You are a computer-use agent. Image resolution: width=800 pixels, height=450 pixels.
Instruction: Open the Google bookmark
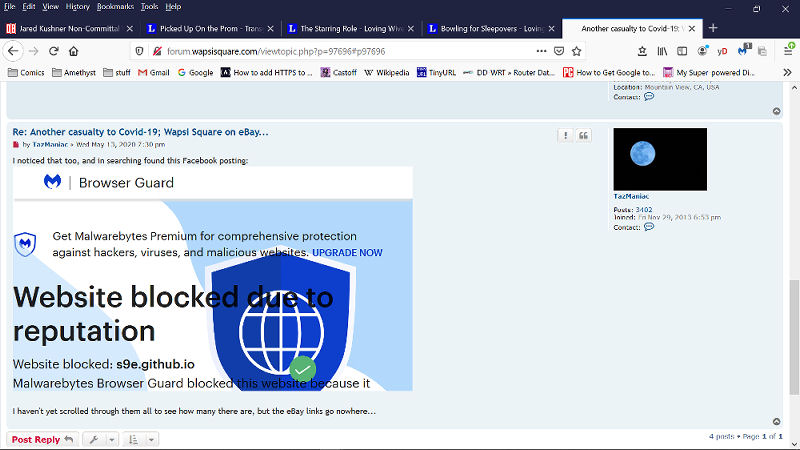[x=195, y=72]
